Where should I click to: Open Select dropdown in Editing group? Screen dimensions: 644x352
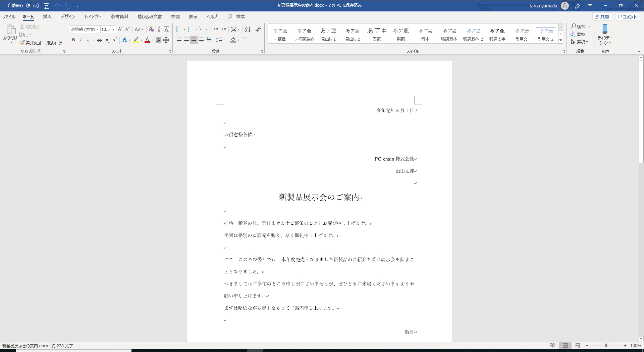pos(580,42)
